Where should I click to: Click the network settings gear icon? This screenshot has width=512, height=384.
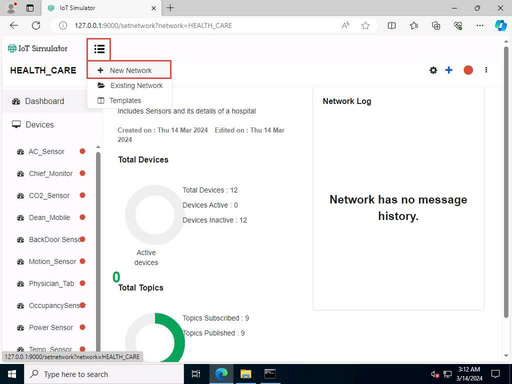pos(433,70)
